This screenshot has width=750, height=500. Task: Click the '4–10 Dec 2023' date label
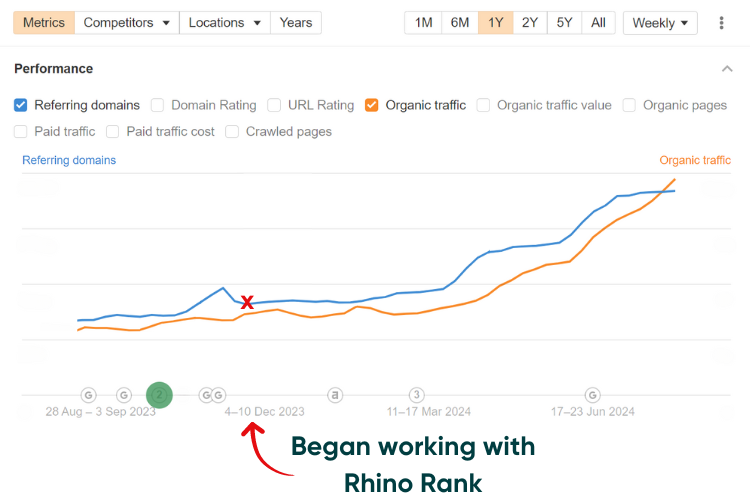click(265, 411)
